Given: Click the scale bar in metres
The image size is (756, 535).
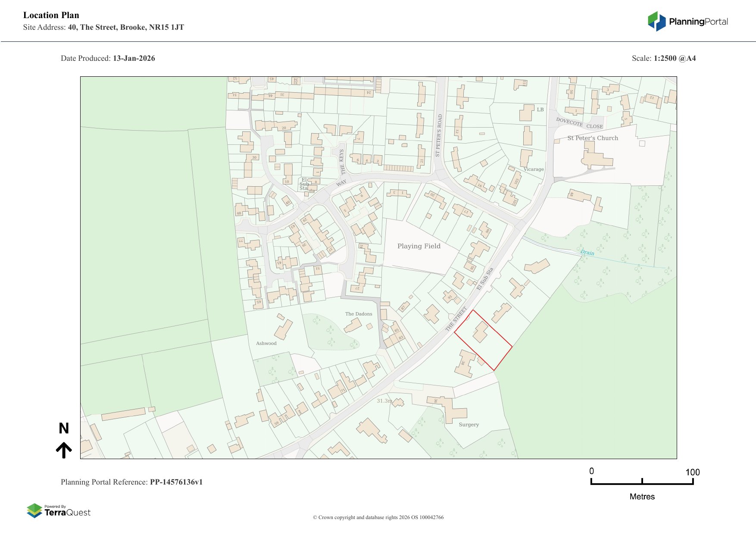Looking at the screenshot, I should tap(642, 482).
